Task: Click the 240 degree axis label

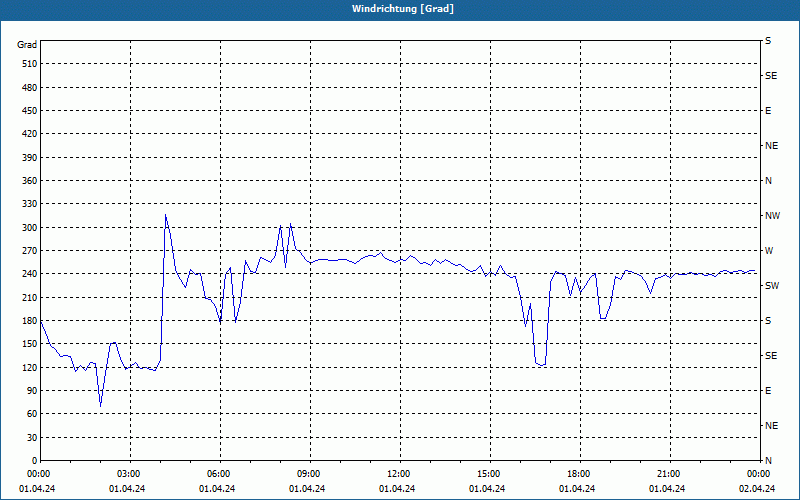Action: pyautogui.click(x=30, y=274)
